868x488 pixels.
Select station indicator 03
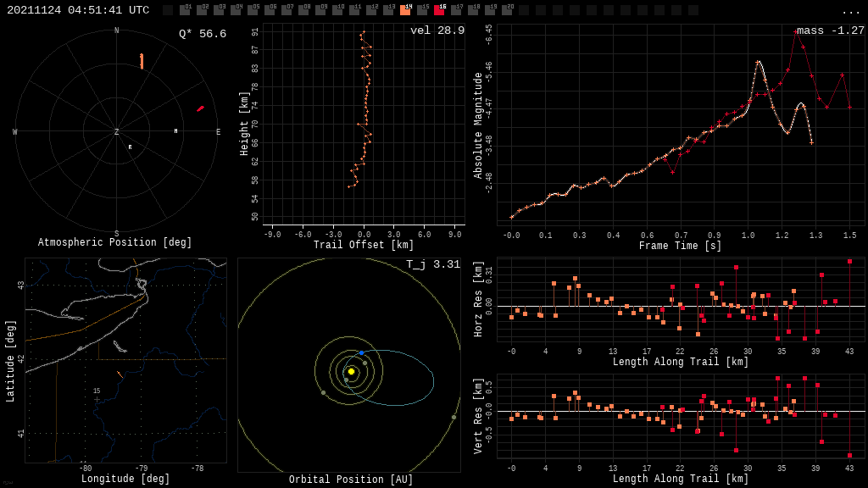pos(219,9)
